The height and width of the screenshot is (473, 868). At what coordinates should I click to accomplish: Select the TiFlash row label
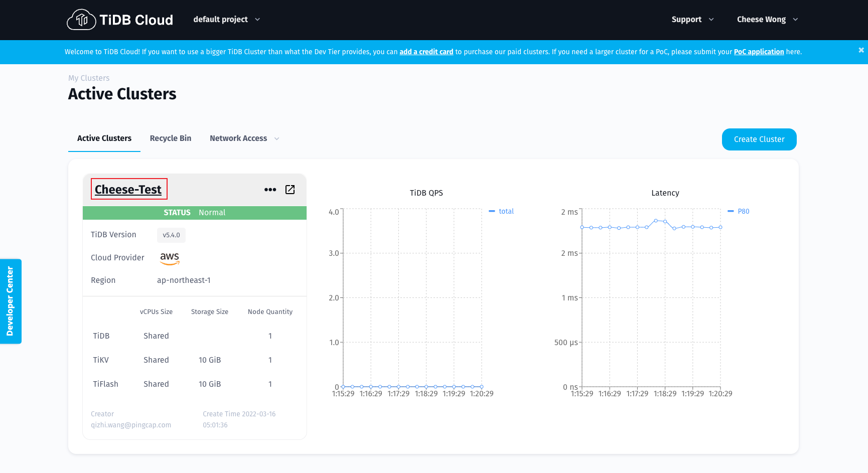pos(105,384)
